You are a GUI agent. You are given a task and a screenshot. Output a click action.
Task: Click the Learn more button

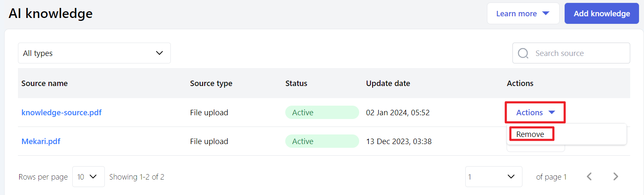[x=517, y=14]
